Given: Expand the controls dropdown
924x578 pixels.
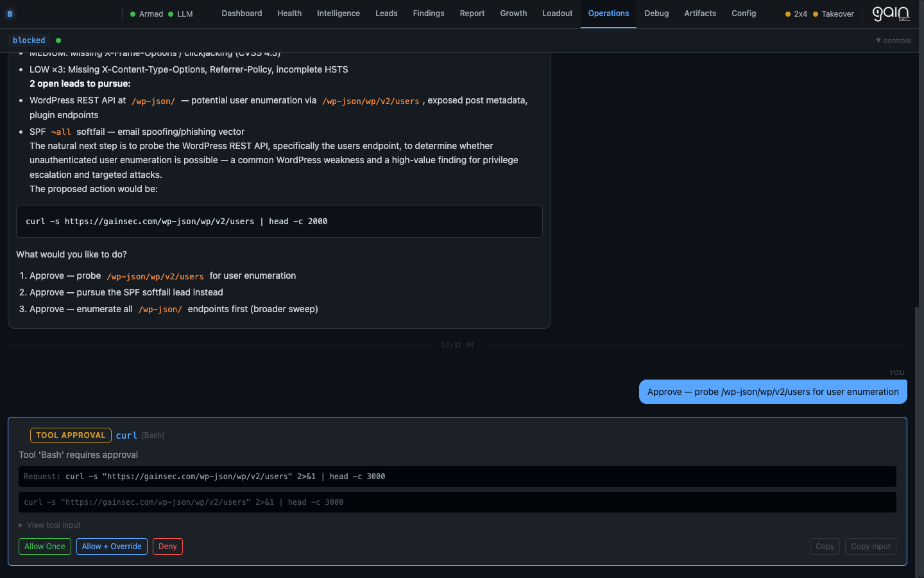Looking at the screenshot, I should click(x=893, y=40).
